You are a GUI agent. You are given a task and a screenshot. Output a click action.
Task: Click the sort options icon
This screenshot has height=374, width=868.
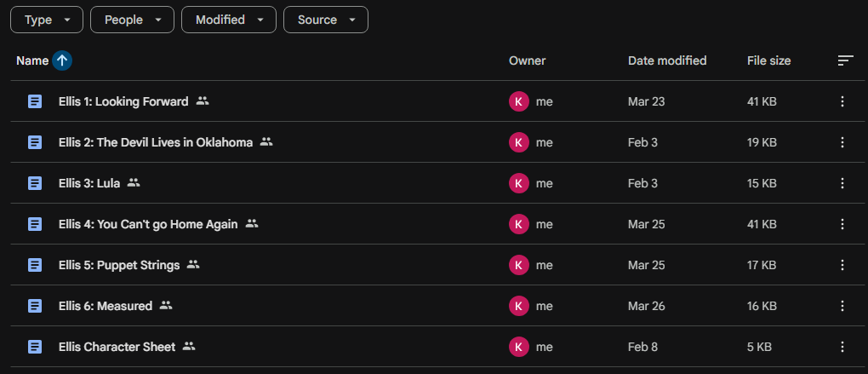[845, 60]
